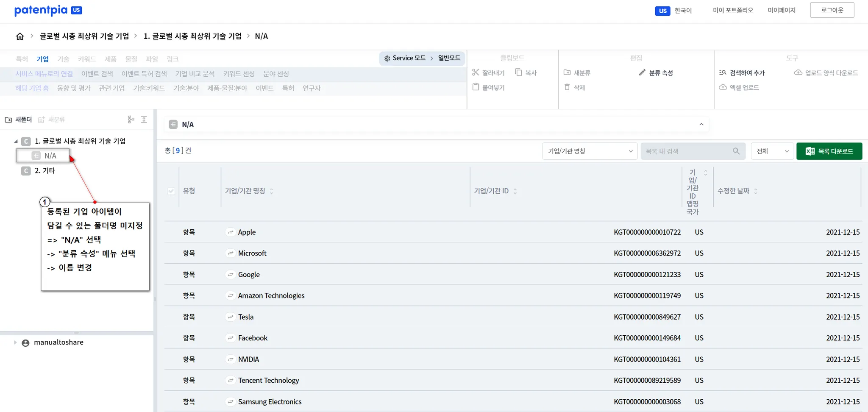Sort by 기업/기관 명칭 column

point(271,191)
